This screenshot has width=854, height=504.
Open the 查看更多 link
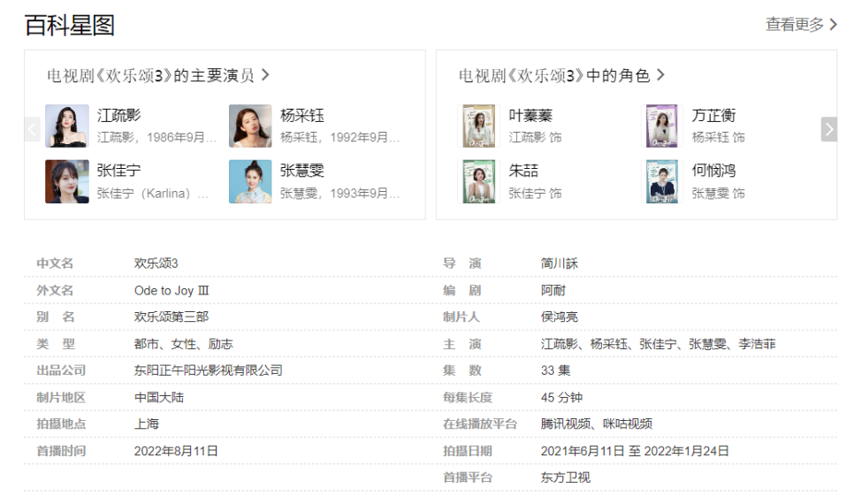point(801,25)
